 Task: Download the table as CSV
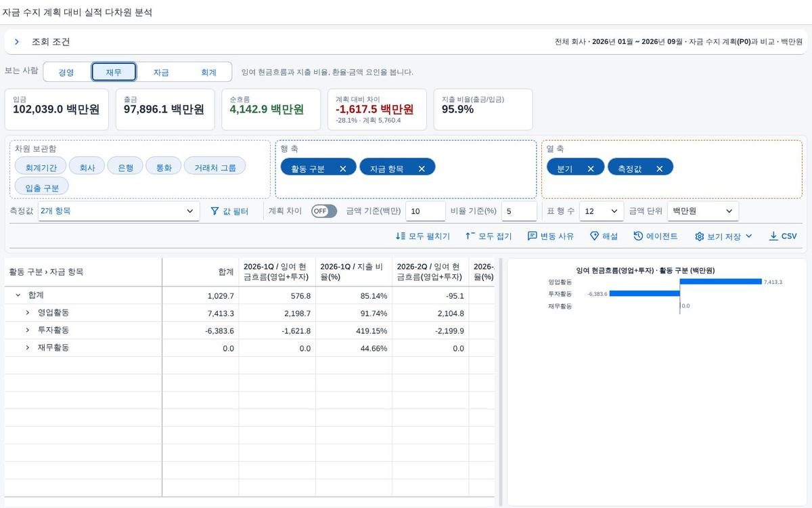(783, 236)
